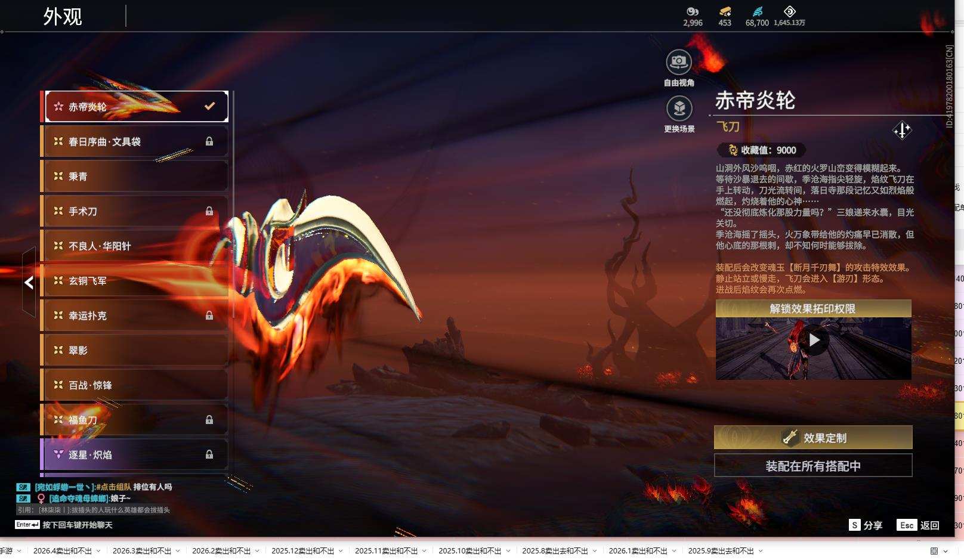Click the checkmark on 赤帝炎轮
The height and width of the screenshot is (560, 964).
209,106
